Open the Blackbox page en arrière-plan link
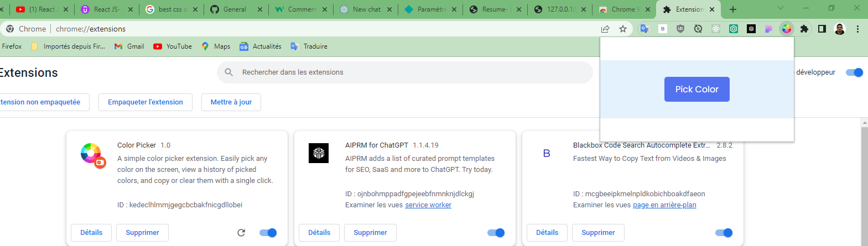 click(664, 205)
